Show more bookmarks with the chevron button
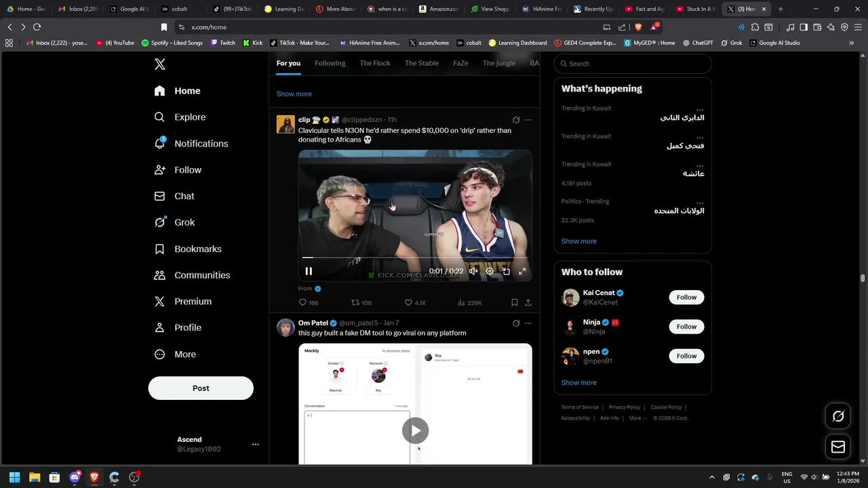Viewport: 868px width, 488px height. (x=852, y=43)
